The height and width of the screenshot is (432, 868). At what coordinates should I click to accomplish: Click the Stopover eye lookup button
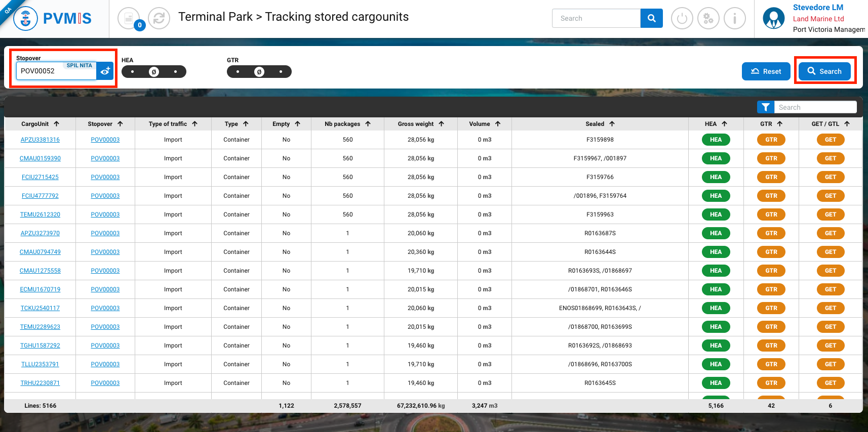click(x=105, y=71)
